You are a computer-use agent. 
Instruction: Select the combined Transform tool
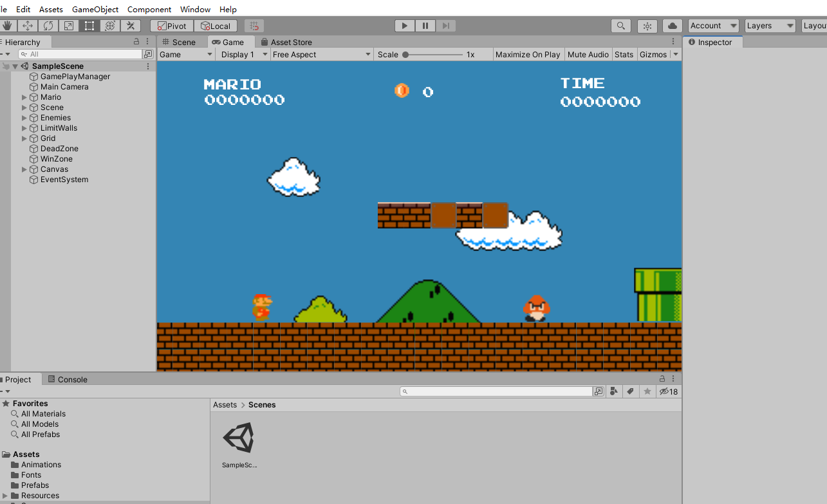[x=110, y=26]
